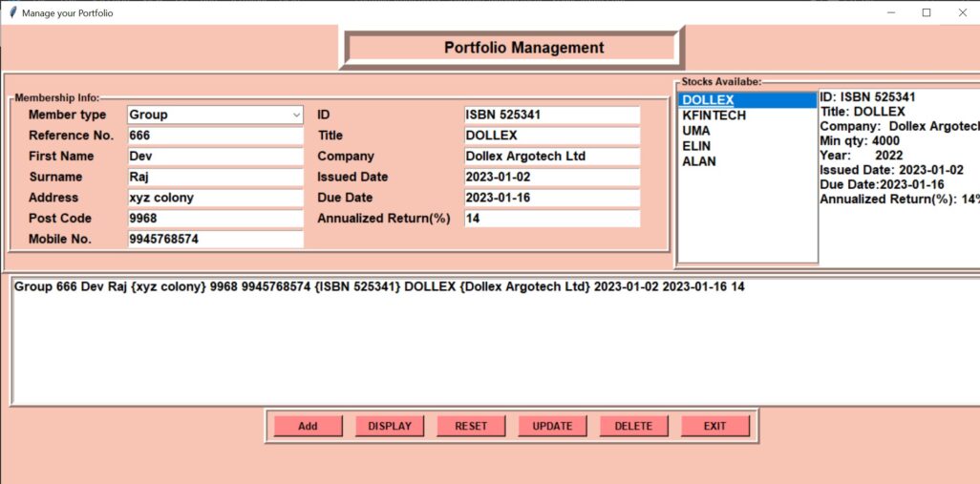Click the 'Year: 2022' detail line

[862, 155]
